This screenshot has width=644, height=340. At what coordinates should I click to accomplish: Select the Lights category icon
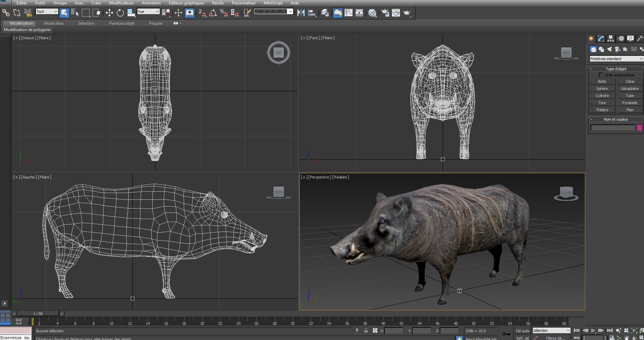[x=609, y=49]
